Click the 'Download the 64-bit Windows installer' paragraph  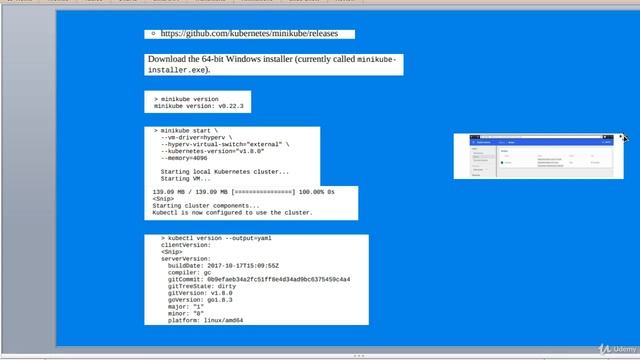coord(272,64)
